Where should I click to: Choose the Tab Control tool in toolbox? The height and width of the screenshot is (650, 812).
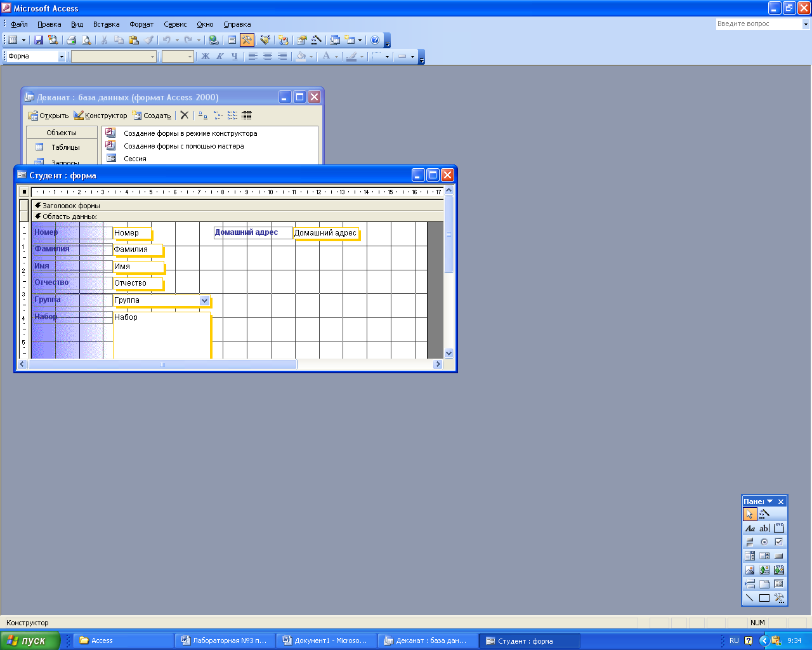tap(764, 584)
